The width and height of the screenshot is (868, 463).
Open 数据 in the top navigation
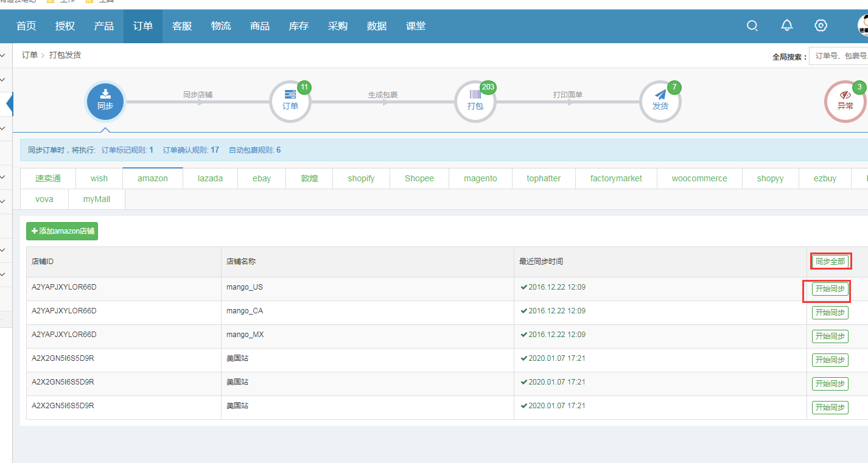pyautogui.click(x=377, y=26)
